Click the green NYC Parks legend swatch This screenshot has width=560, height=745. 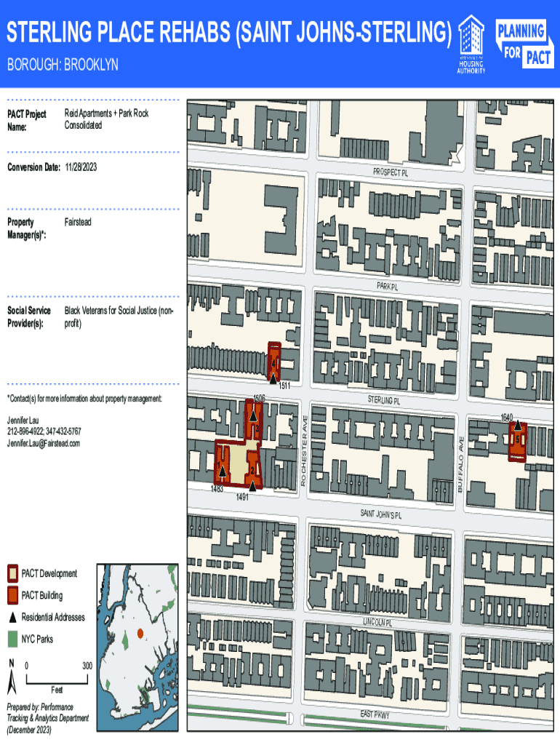[12, 640]
